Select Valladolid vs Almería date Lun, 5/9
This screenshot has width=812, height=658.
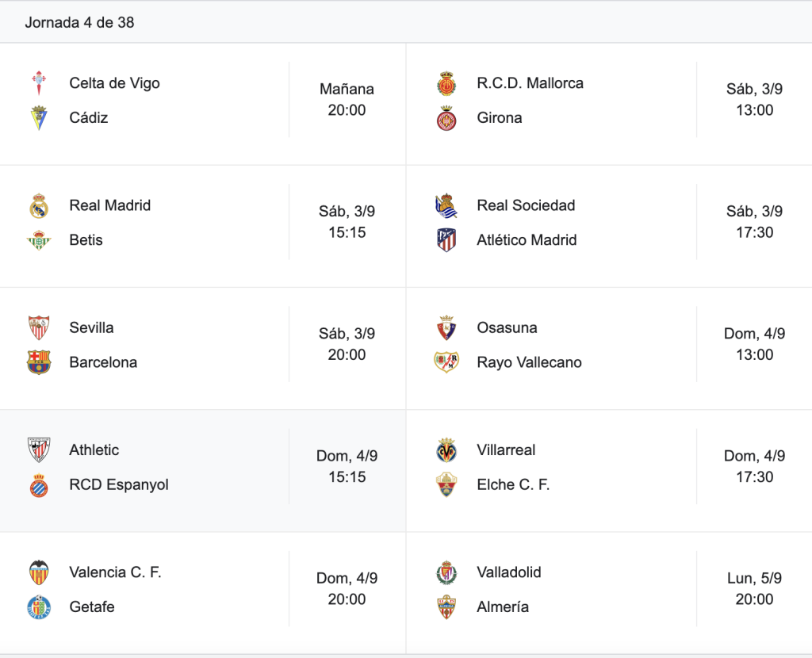click(x=755, y=578)
